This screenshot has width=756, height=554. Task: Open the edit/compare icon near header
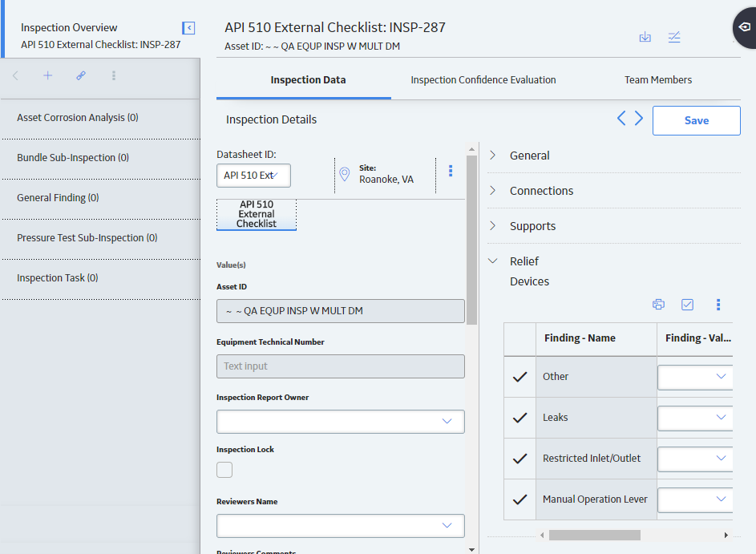tap(674, 37)
